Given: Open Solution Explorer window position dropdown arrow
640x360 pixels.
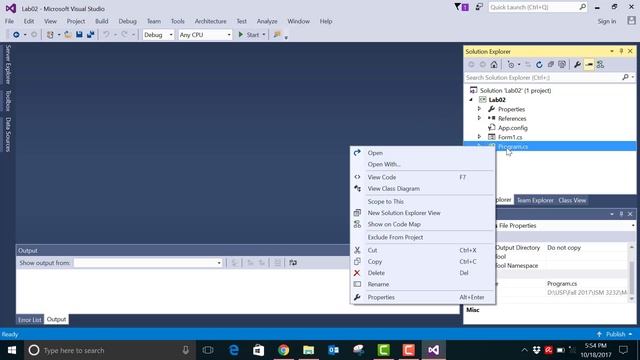Looking at the screenshot, I should [x=612, y=51].
